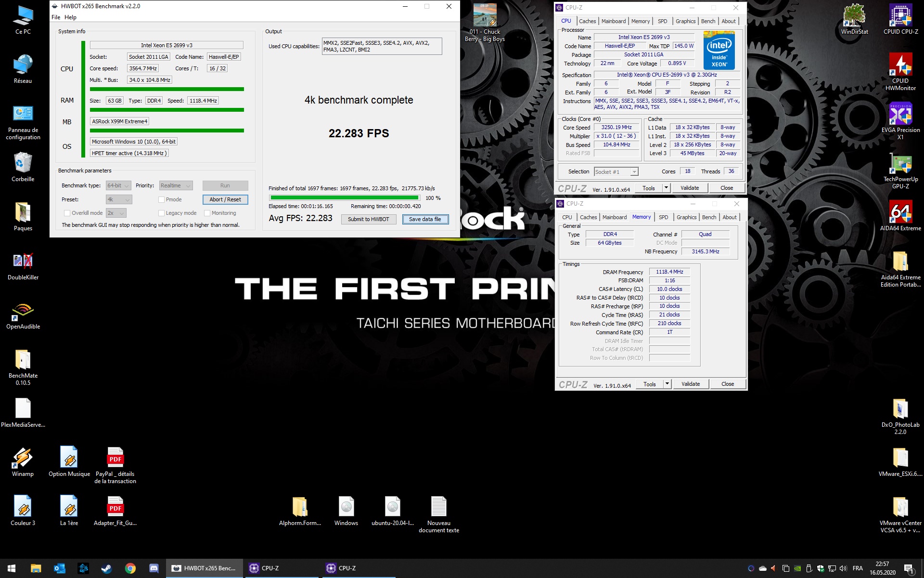
Task: Open Discord from the taskbar
Action: coord(154,568)
